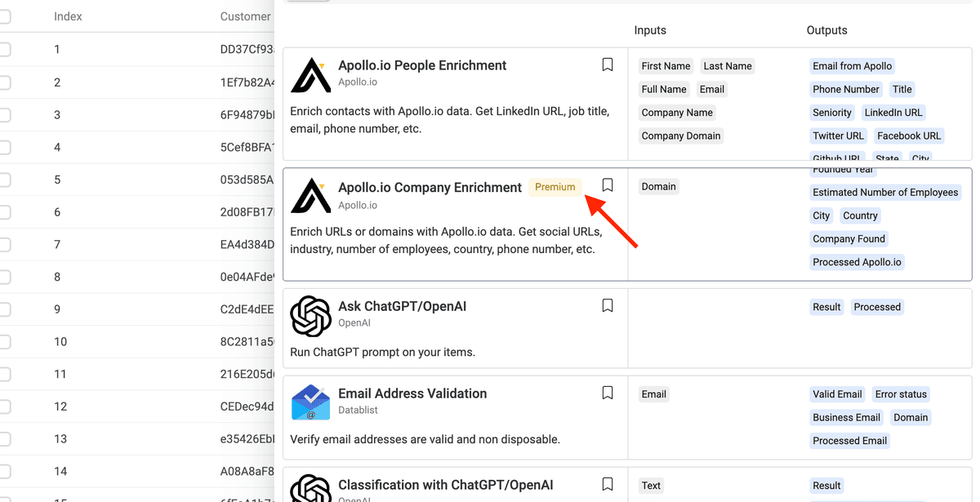Tick the checkbox for row 9
Image resolution: width=980 pixels, height=502 pixels.
4,309
